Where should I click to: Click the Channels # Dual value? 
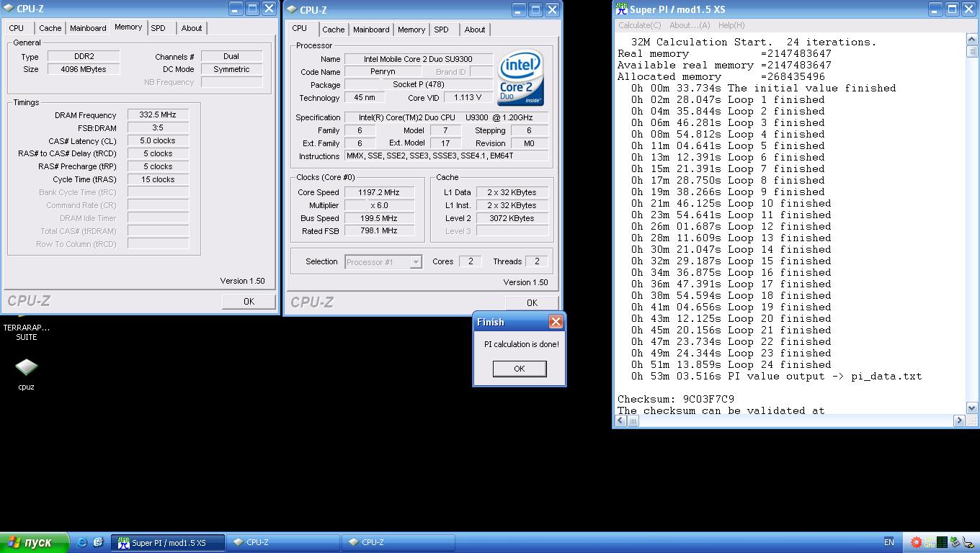[231, 56]
